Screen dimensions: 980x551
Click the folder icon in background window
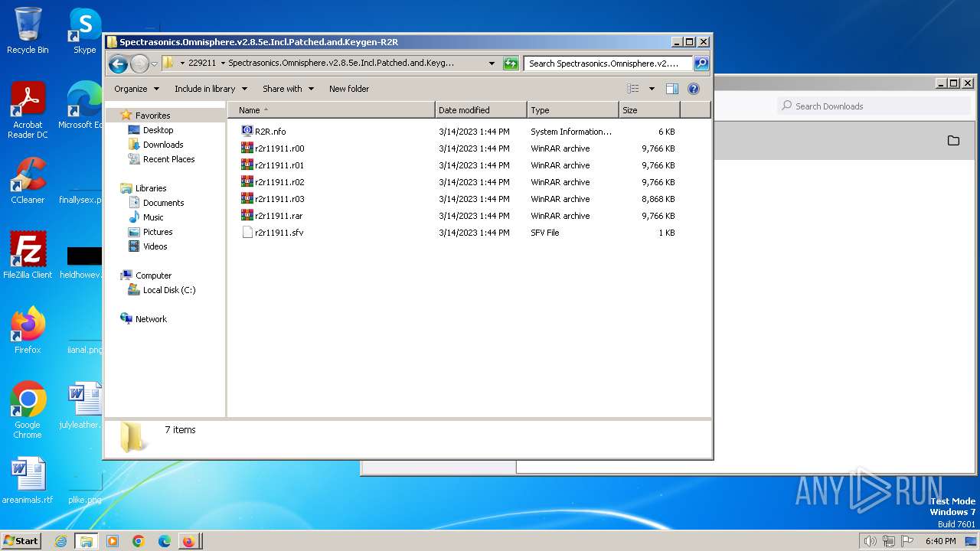point(953,141)
